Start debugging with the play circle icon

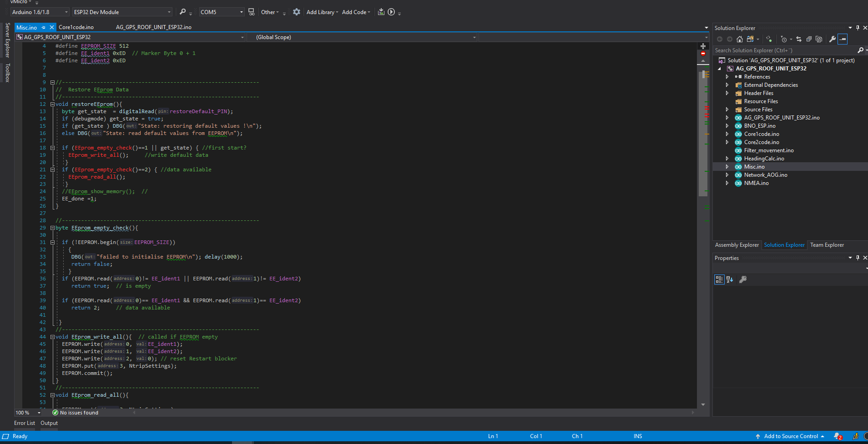coord(391,12)
